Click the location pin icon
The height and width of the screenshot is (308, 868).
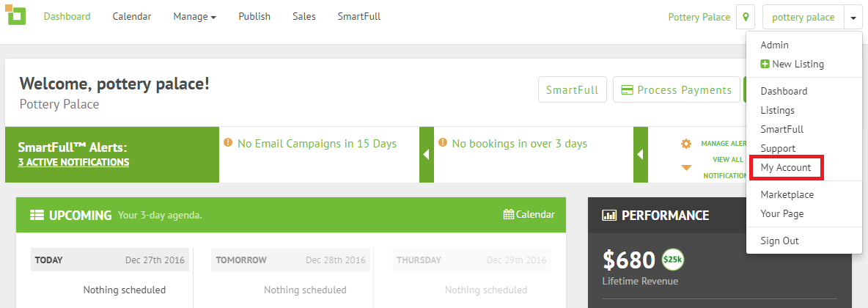(x=746, y=17)
